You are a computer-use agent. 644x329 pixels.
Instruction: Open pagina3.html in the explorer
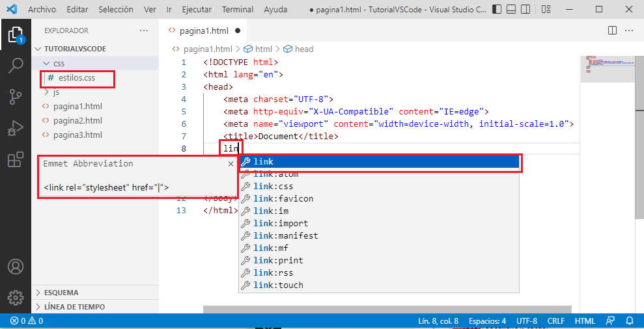click(x=95, y=135)
